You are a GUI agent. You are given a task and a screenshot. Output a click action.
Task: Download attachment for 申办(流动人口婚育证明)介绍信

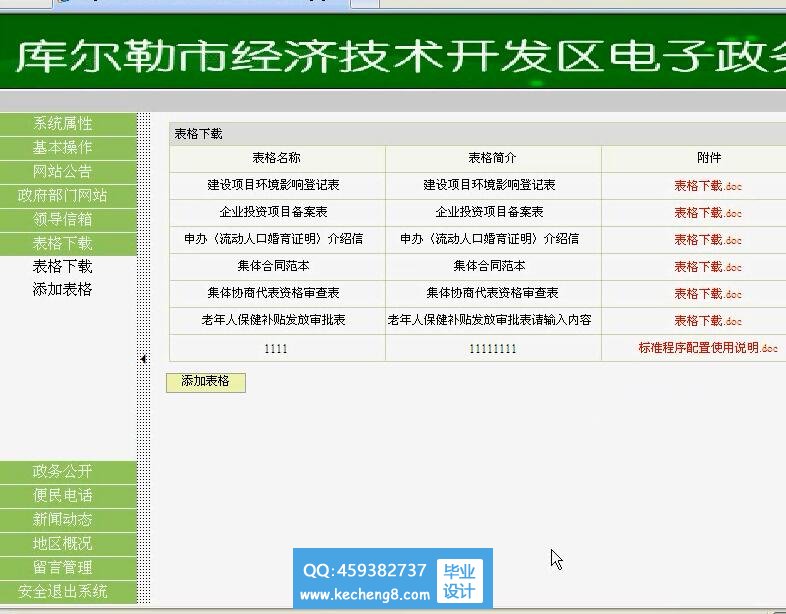[708, 240]
